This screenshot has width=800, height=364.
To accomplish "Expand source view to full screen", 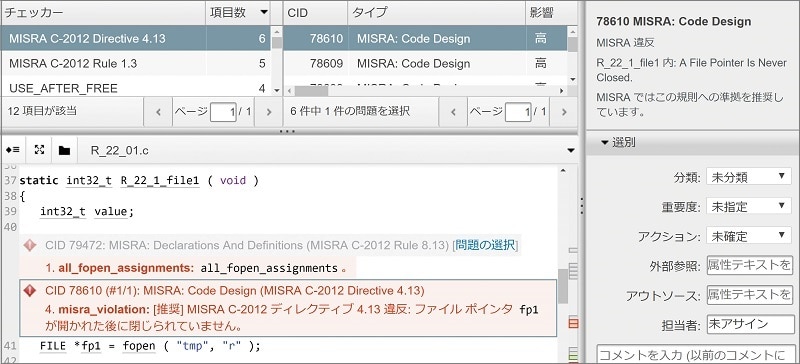I will click(39, 150).
